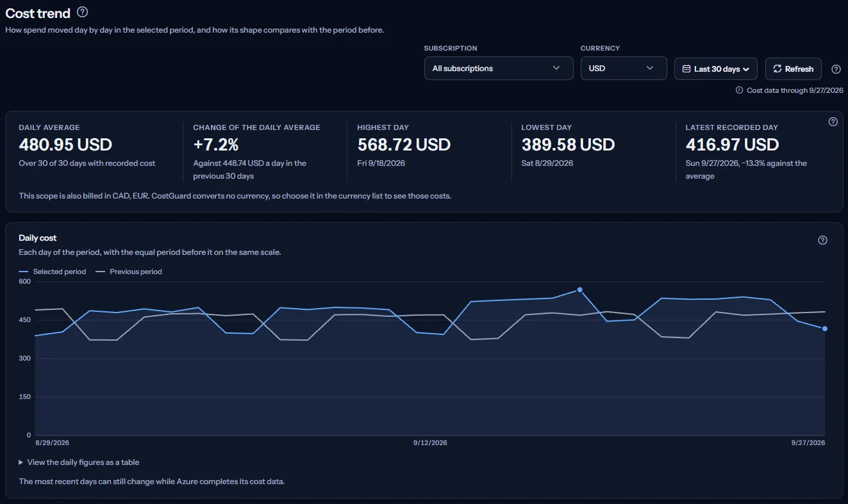The image size is (848, 504).
Task: Click the 600 y-axis label
Action: (x=25, y=282)
